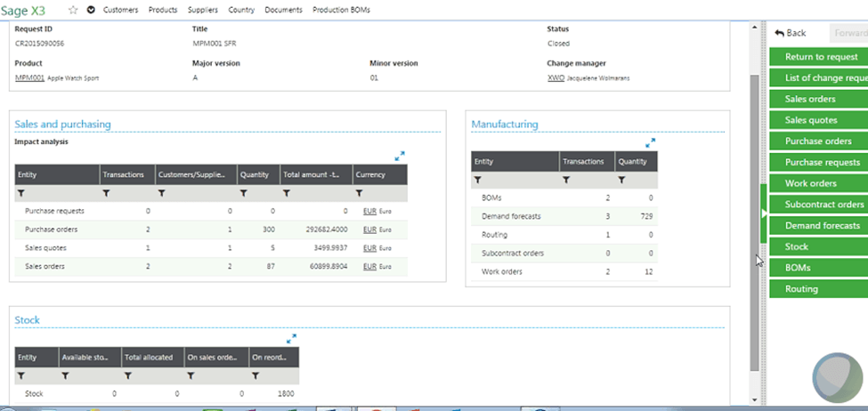Open the XWO change manager link
The width and height of the screenshot is (868, 411).
pyautogui.click(x=557, y=77)
